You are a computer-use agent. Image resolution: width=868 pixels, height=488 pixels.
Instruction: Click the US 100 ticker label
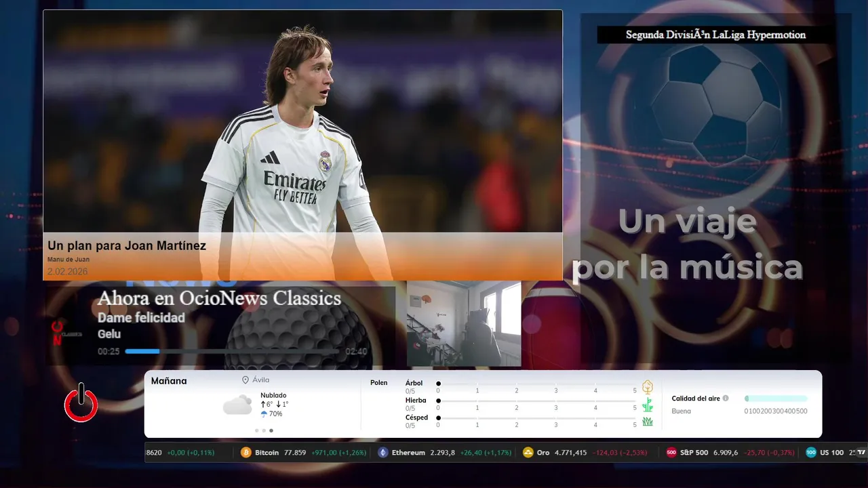(831, 453)
